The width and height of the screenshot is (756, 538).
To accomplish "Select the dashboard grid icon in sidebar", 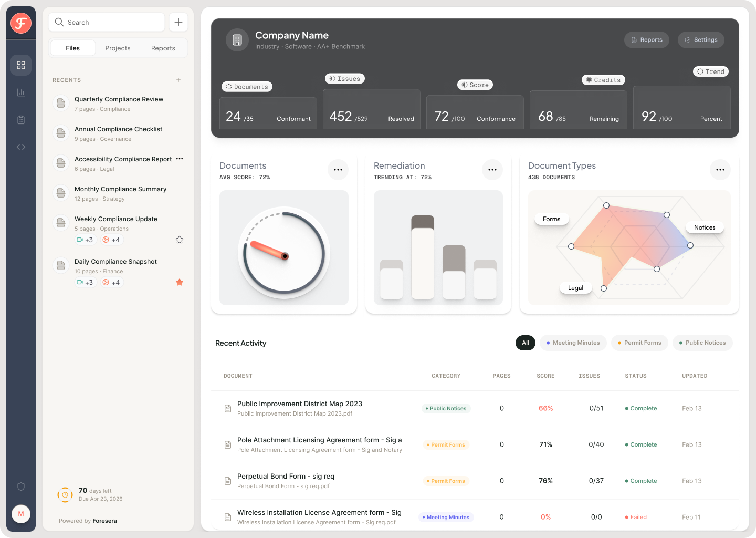I will (21, 65).
